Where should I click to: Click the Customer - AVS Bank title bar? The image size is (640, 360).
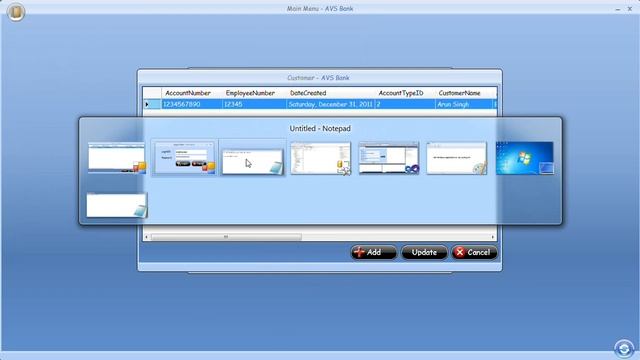point(320,78)
